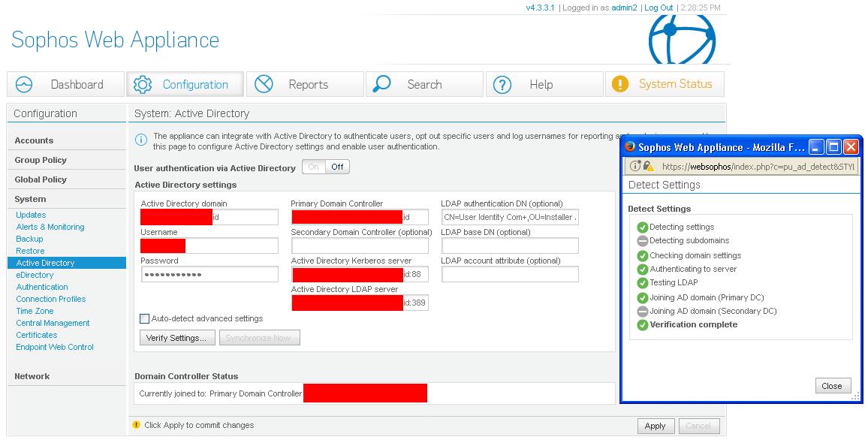Go to Restore settings

(x=30, y=251)
